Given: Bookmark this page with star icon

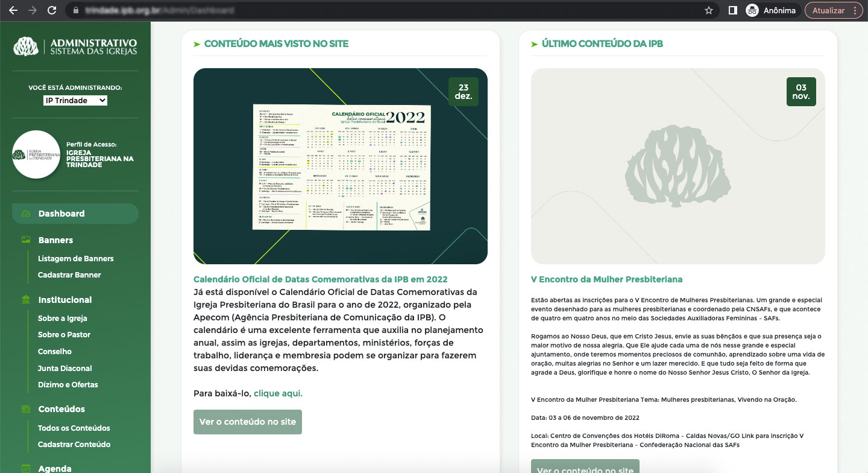Looking at the screenshot, I should (709, 10).
